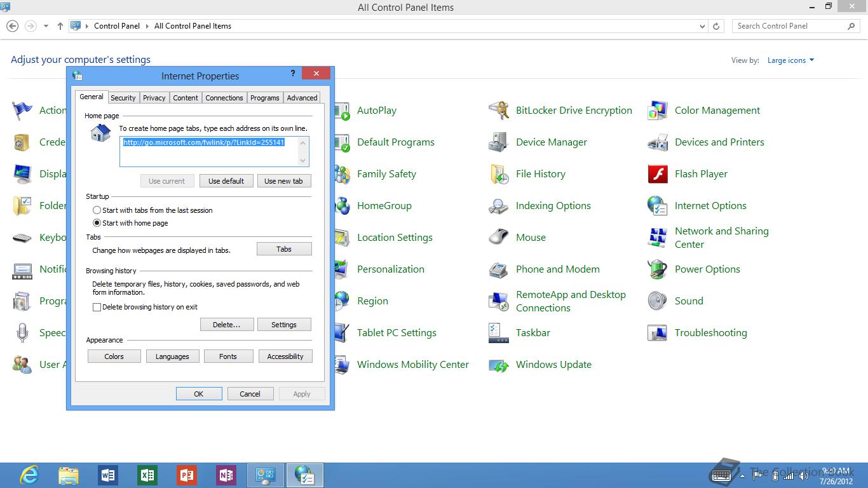Confirm dialog with OK button

coord(199,394)
